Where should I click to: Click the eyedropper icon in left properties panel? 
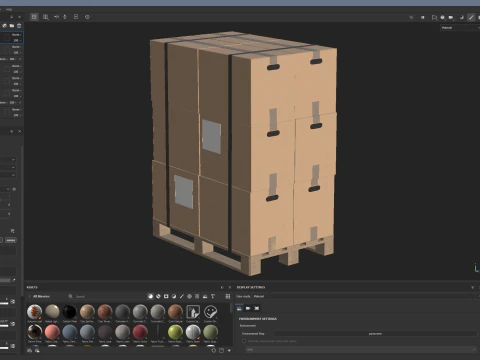click(x=14, y=280)
